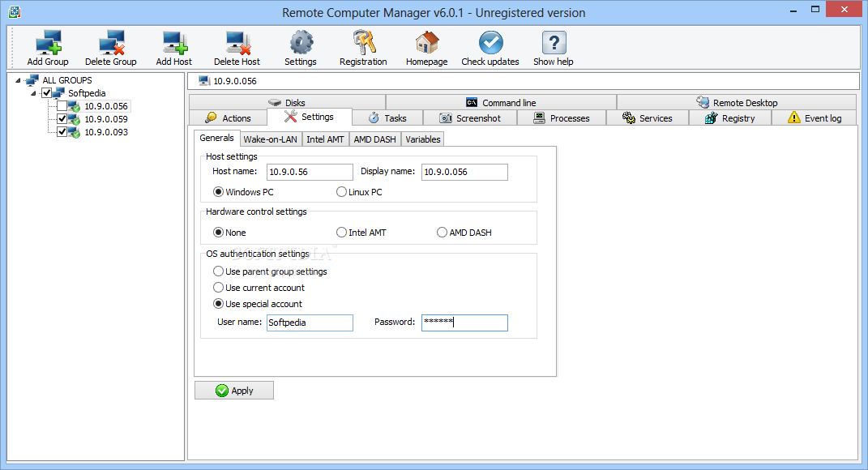This screenshot has height=470, width=868.
Task: Select host 10.9.0.056 in tree
Action: click(x=105, y=106)
